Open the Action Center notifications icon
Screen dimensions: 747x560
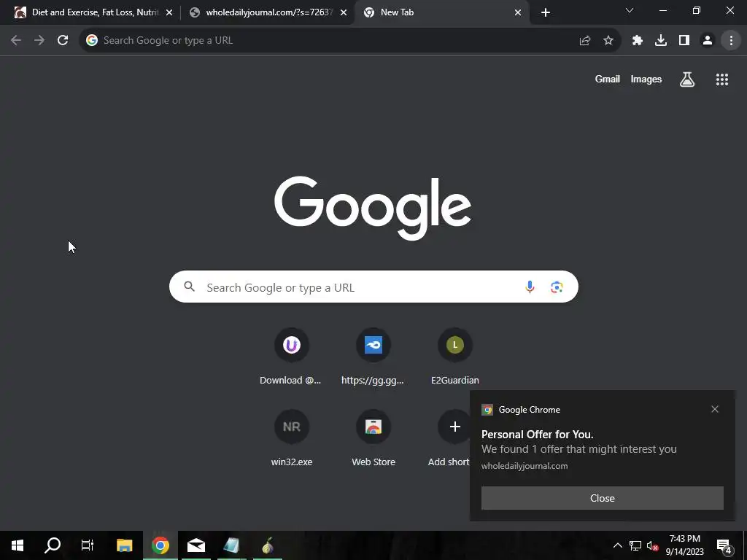coord(724,545)
